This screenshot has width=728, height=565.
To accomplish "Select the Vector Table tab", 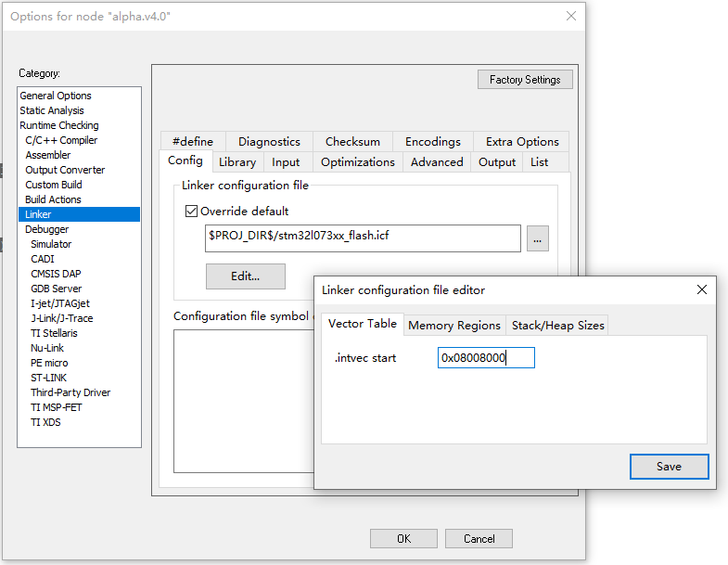I will point(363,324).
